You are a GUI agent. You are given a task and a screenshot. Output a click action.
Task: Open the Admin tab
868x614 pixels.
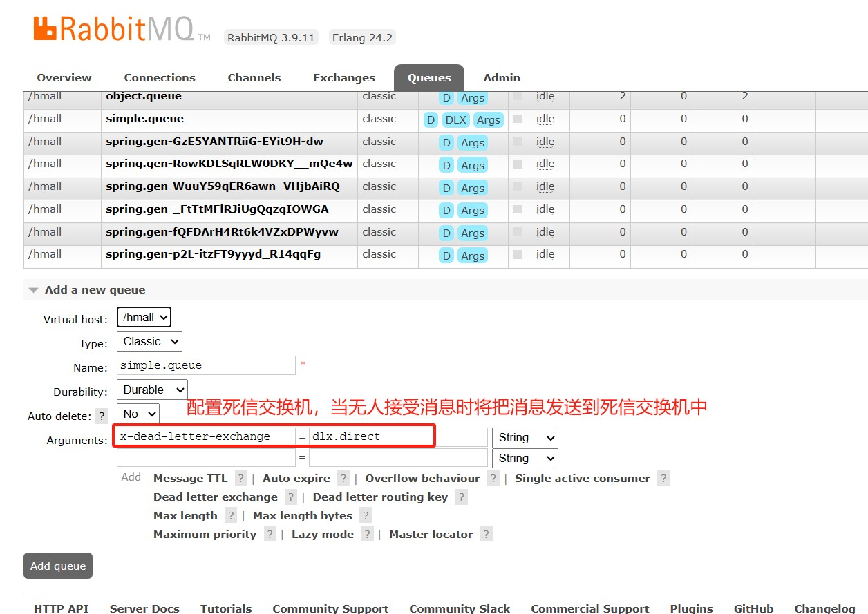pyautogui.click(x=502, y=78)
